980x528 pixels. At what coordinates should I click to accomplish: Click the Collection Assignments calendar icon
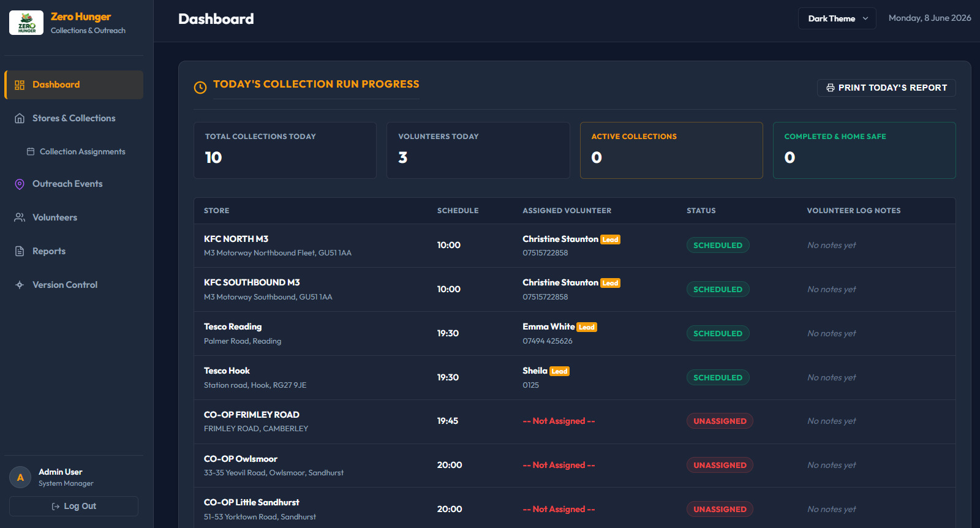pyautogui.click(x=31, y=151)
